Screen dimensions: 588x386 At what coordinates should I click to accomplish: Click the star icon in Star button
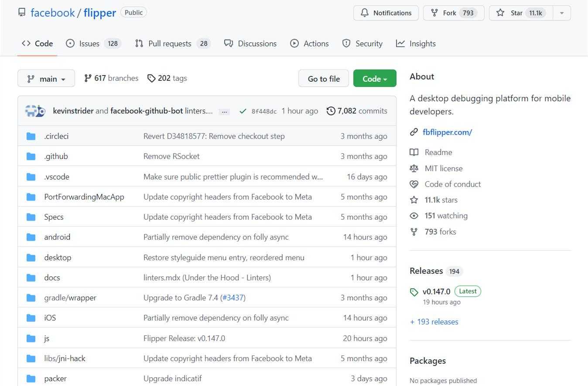[x=500, y=13]
